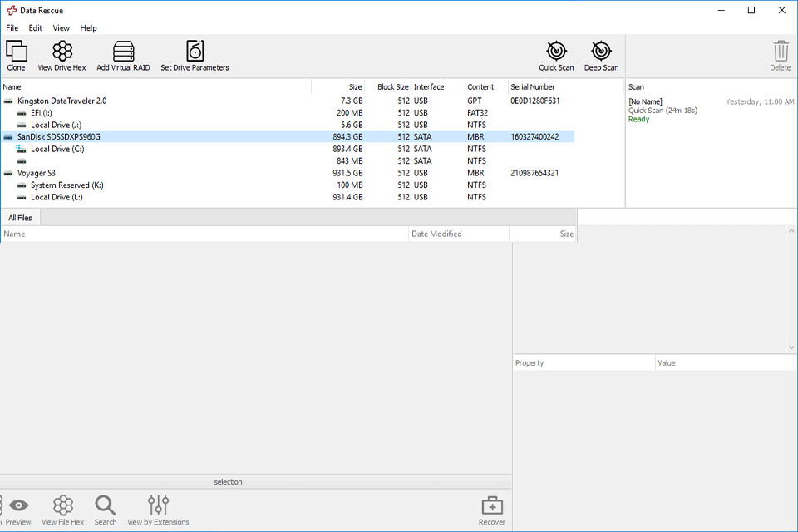Click the Value column header
The width and height of the screenshot is (798, 532).
tap(726, 363)
